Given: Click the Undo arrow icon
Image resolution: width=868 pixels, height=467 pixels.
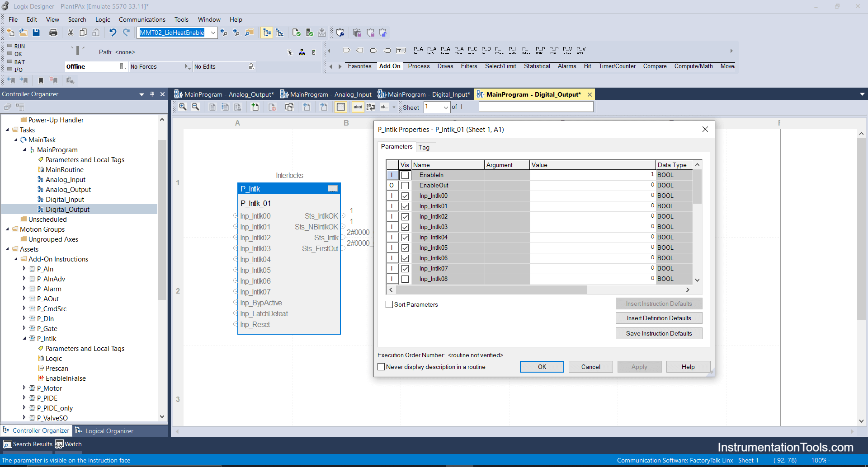Looking at the screenshot, I should coord(113,33).
